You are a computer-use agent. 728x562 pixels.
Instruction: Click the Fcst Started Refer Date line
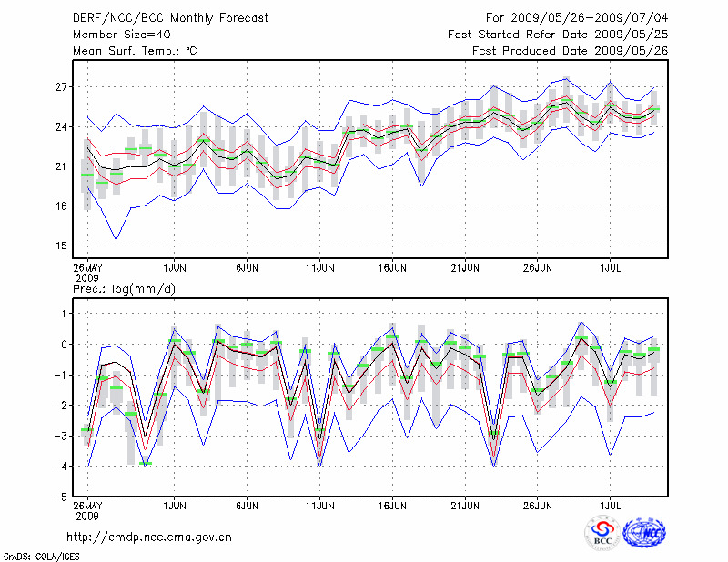pyautogui.click(x=558, y=35)
